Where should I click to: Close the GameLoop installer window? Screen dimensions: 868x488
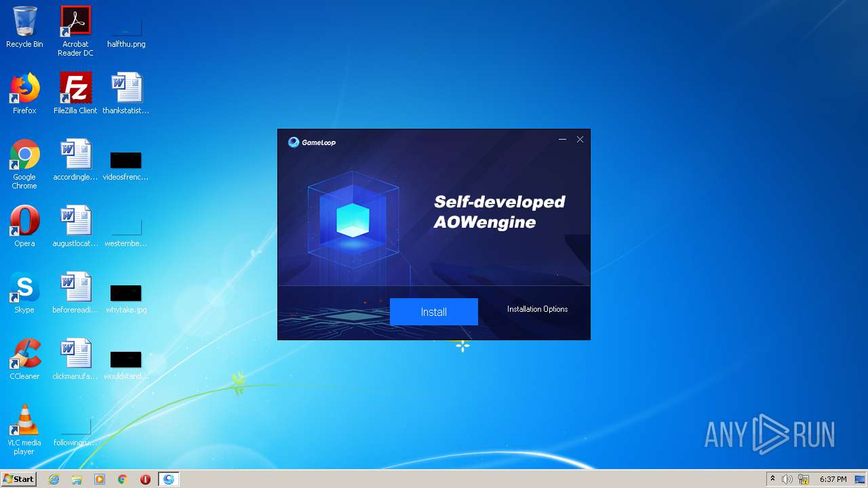click(580, 140)
